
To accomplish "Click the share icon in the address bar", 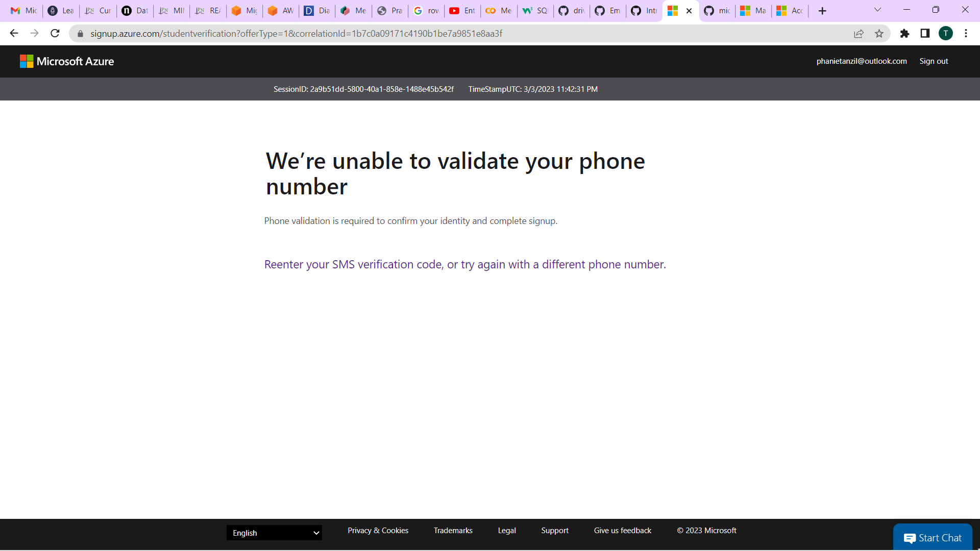I will tap(859, 33).
